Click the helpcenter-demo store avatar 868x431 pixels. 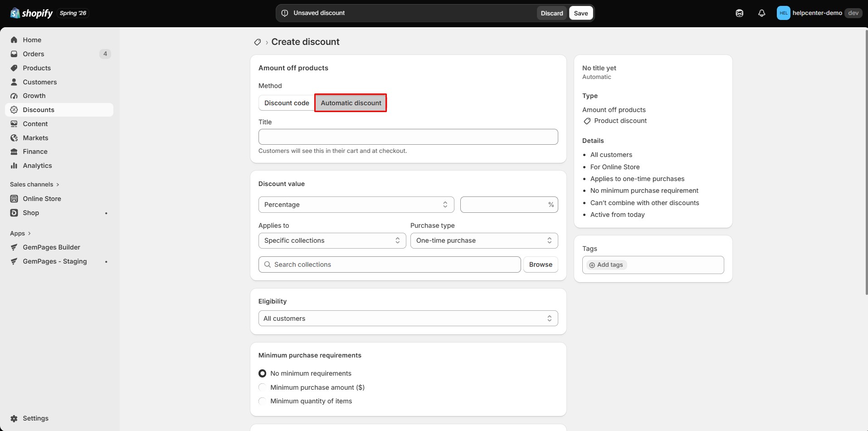pos(783,13)
